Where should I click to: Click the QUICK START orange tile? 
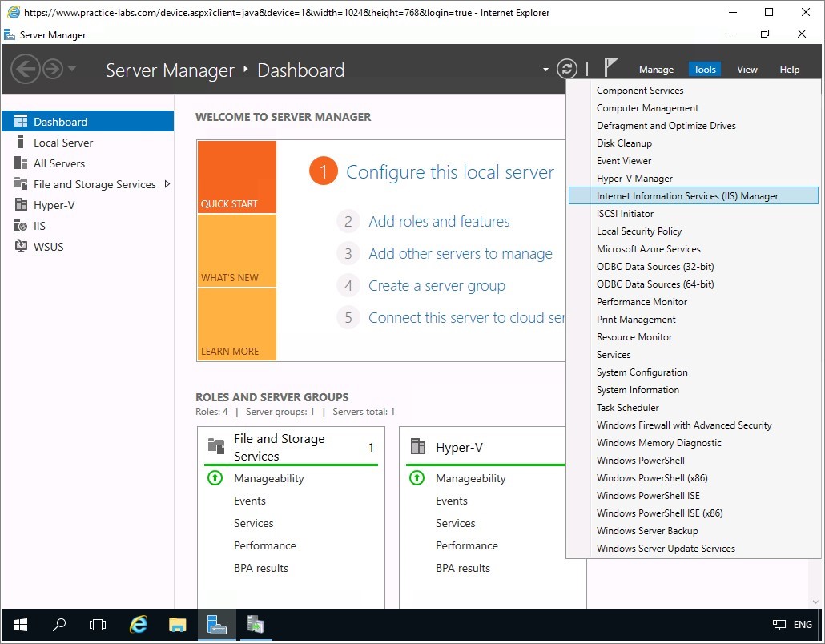pos(236,177)
